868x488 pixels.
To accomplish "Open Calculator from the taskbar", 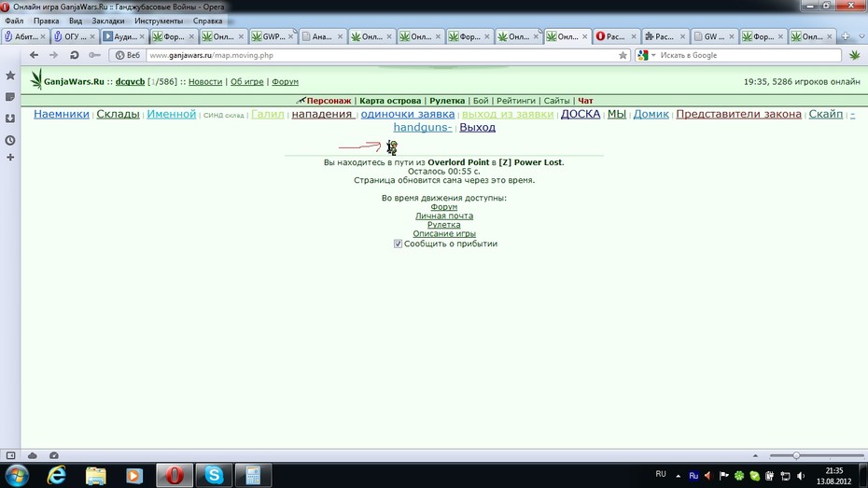I will (x=253, y=475).
